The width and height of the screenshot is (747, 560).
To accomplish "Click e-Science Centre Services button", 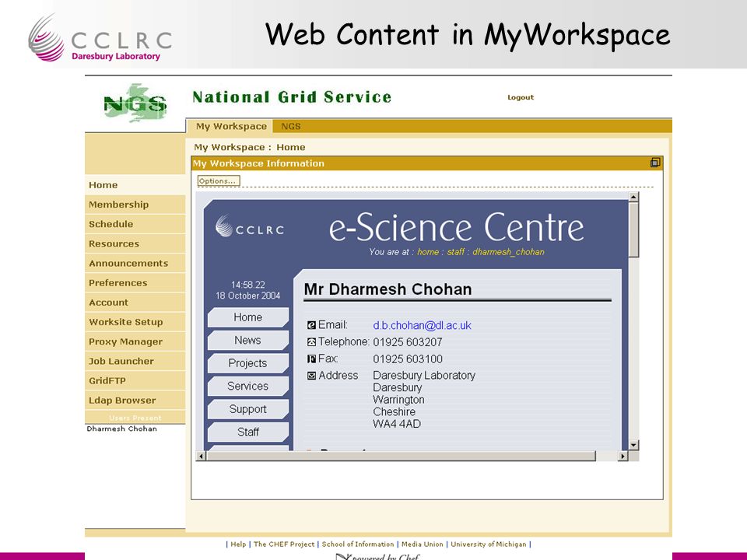I will point(247,386).
